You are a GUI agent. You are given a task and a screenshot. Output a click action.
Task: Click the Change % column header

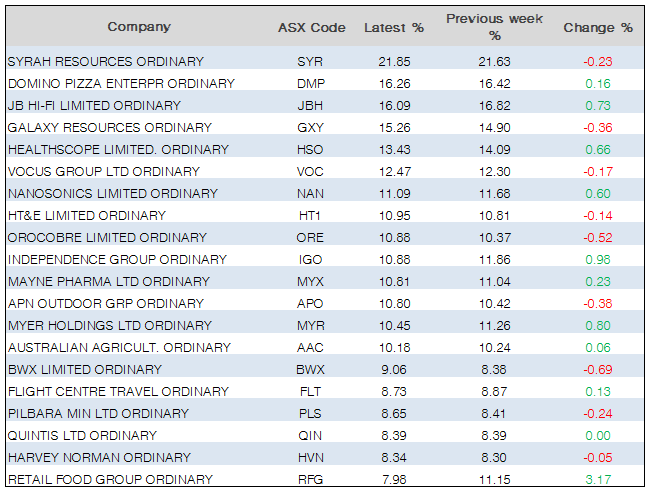point(598,27)
